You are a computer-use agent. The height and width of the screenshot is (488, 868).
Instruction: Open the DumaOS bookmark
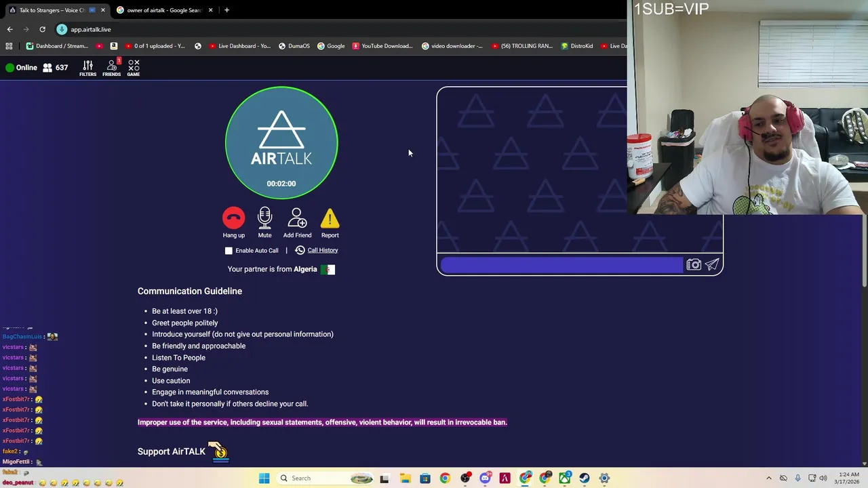coord(294,46)
